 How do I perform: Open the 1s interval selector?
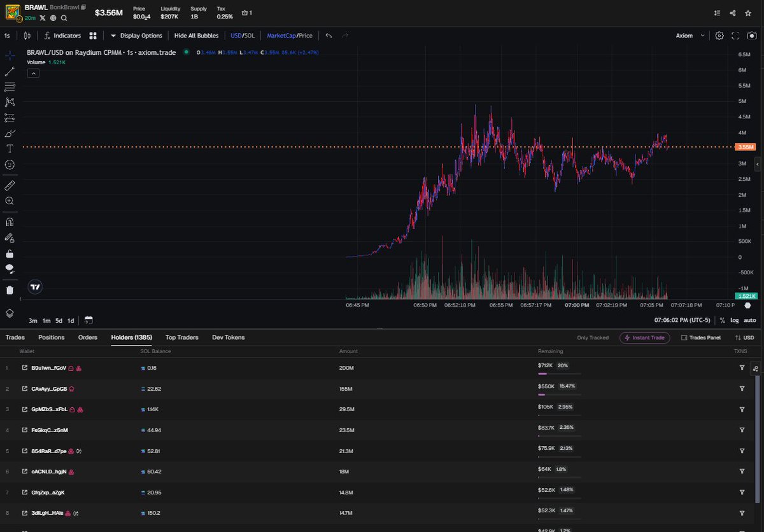coord(7,36)
